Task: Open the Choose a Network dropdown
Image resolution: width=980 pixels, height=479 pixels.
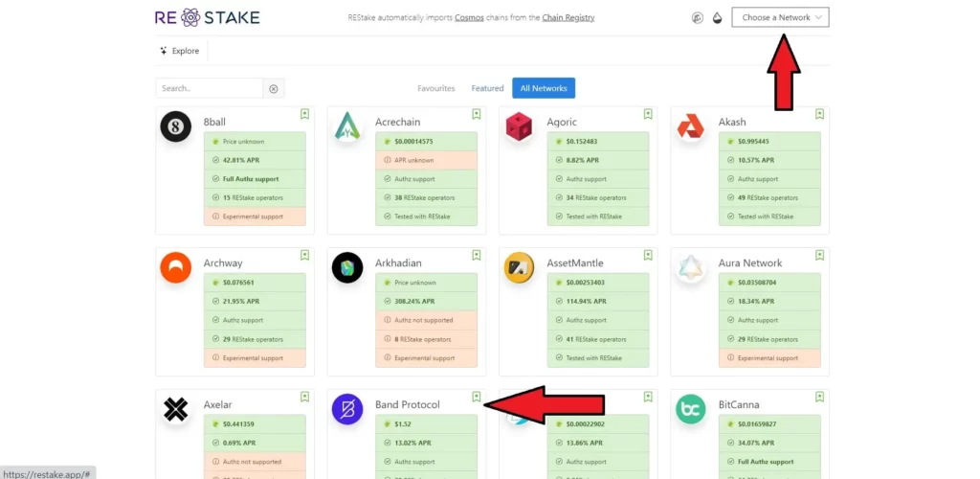Action: [x=780, y=17]
